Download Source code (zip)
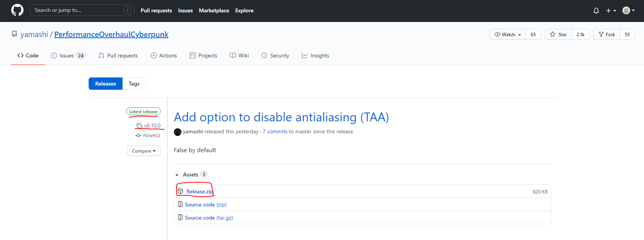This screenshot has height=240, width=644. [x=206, y=205]
